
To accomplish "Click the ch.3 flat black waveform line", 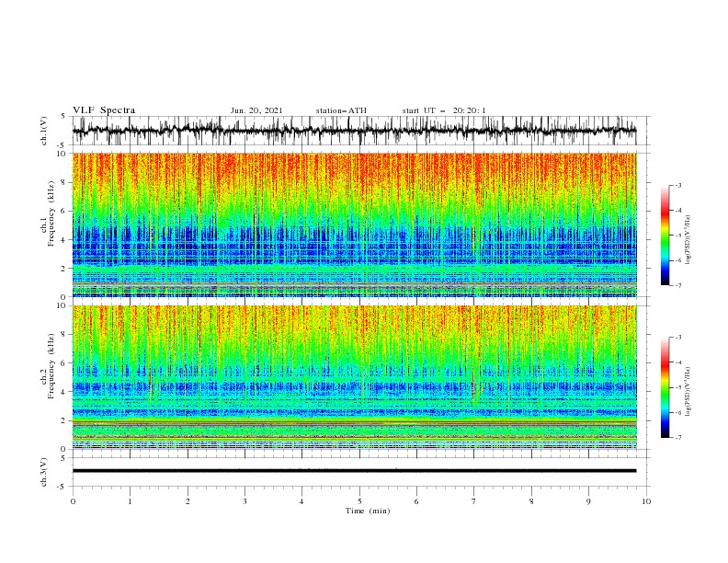I will (x=354, y=471).
